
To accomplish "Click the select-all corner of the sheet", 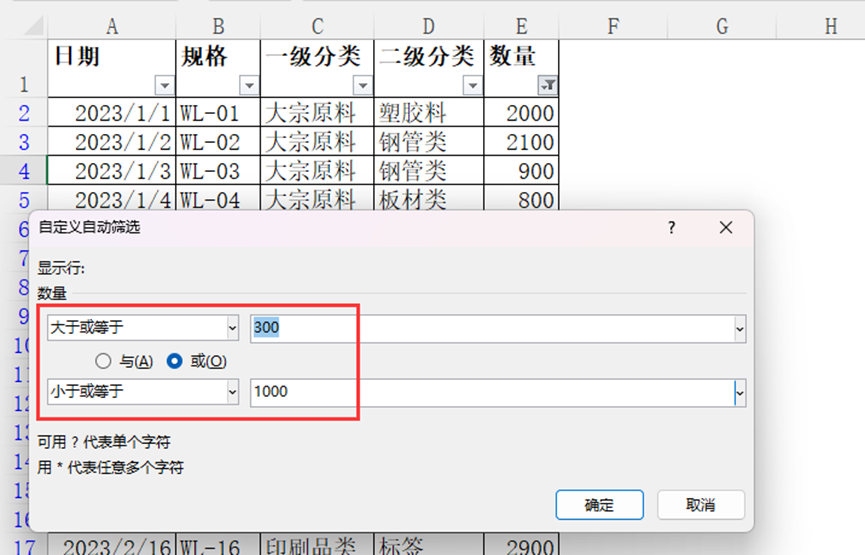I will click(x=31, y=26).
